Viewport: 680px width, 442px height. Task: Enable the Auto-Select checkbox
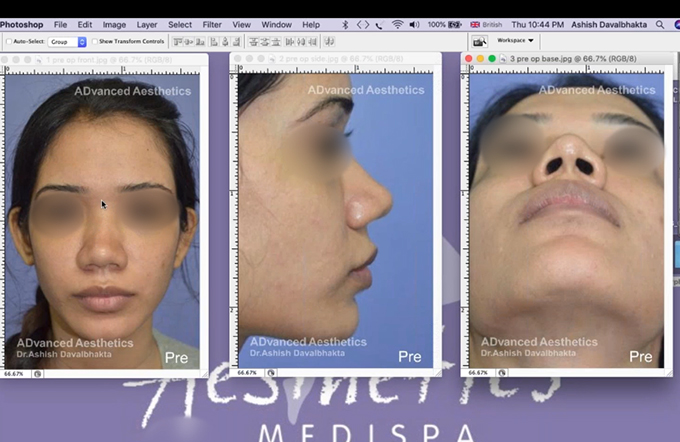tap(9, 42)
